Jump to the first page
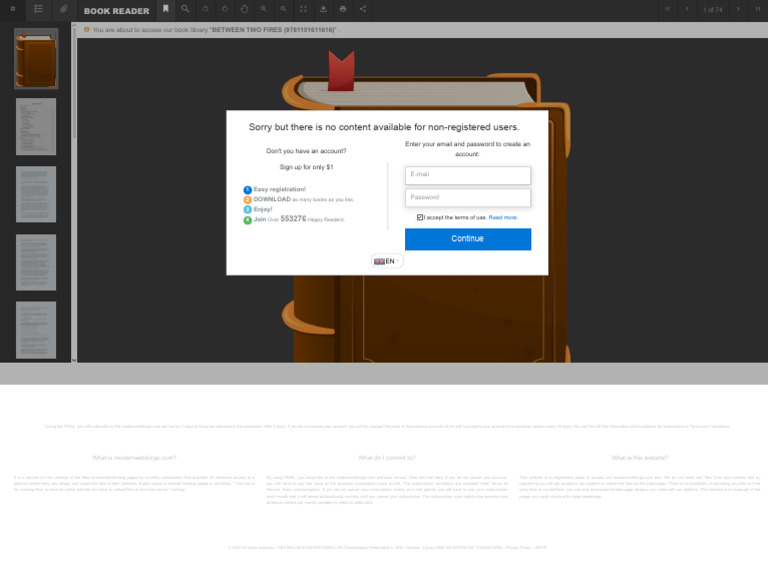The image size is (768, 570). pos(667,9)
